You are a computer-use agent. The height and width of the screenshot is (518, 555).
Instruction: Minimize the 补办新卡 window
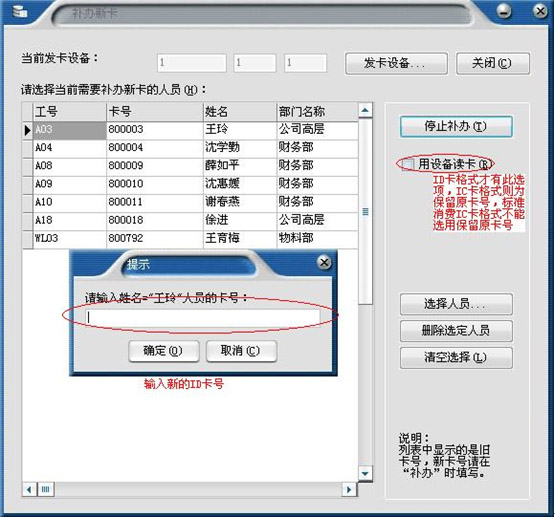pyautogui.click(x=504, y=11)
